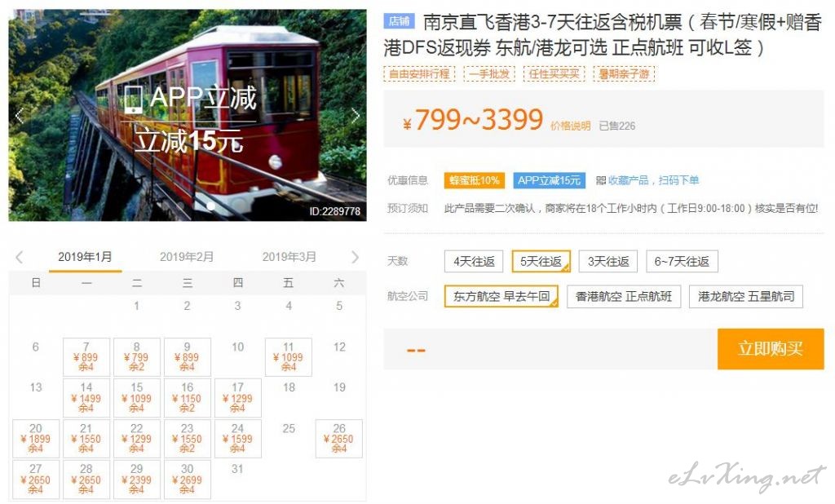
Task: Switch calendar to 2019年2月 tab
Action: pyautogui.click(x=187, y=257)
